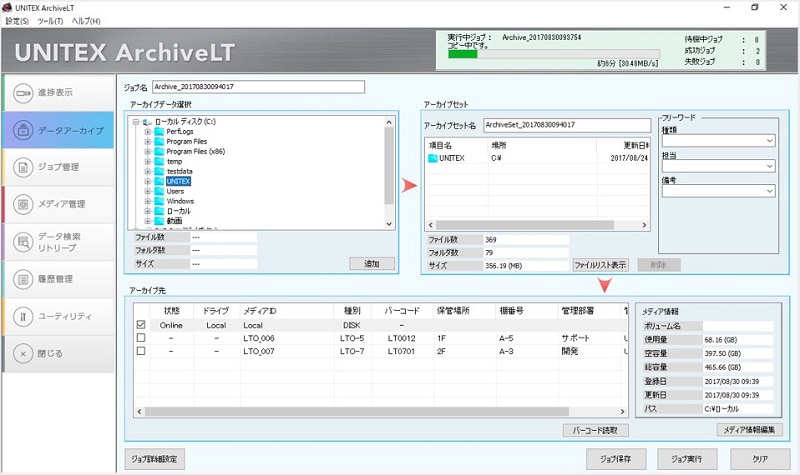Select the データアーカイブ sidebar icon
Screen dimensions: 800x475
(x=23, y=131)
